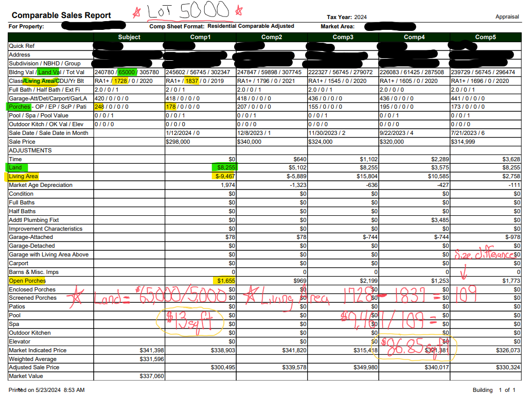Click the "Pool / Spa / Pool Value" label
This screenshot has height=395, width=532.
click(39, 115)
